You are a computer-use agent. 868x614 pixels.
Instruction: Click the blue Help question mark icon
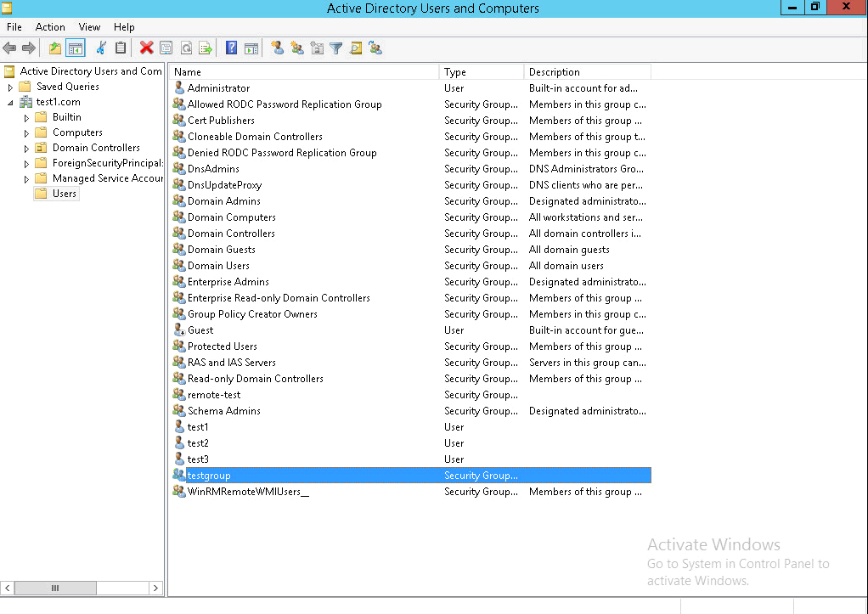point(231,48)
